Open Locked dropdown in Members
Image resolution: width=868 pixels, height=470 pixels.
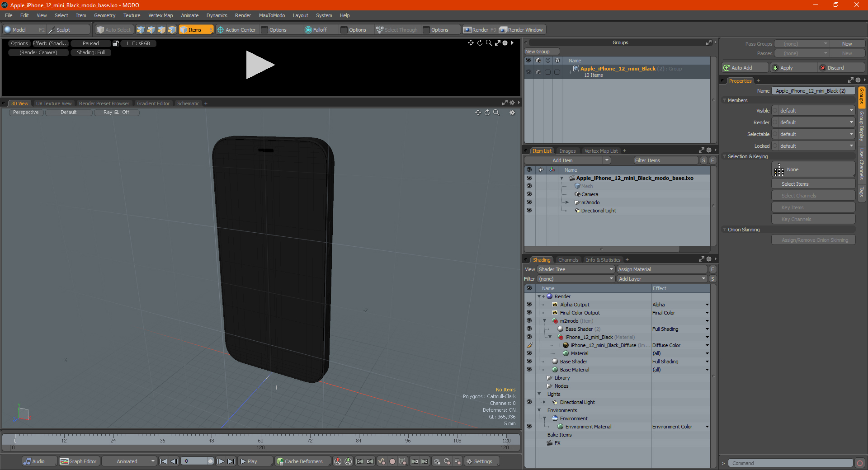click(813, 146)
